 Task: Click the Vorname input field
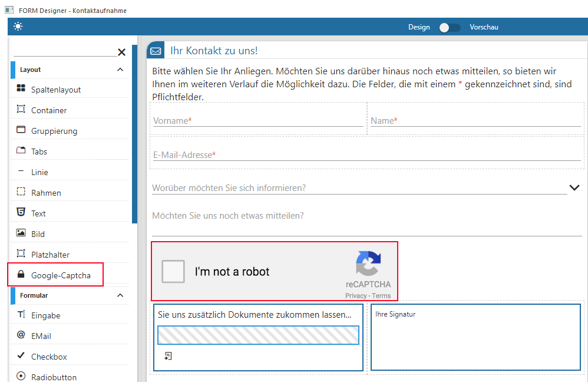click(258, 121)
